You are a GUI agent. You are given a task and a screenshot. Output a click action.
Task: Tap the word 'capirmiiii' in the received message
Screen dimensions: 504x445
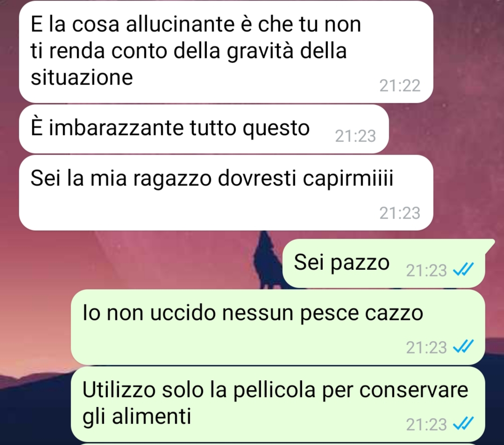click(348, 179)
